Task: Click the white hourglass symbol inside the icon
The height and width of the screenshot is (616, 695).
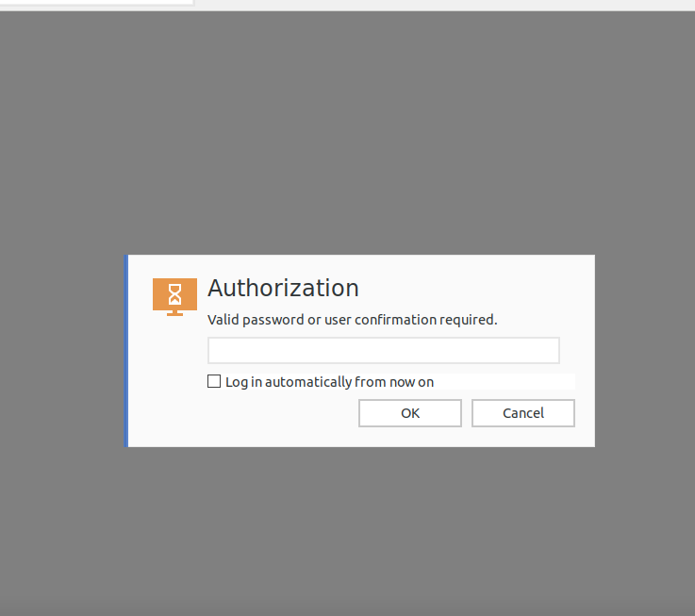Action: coord(174,293)
